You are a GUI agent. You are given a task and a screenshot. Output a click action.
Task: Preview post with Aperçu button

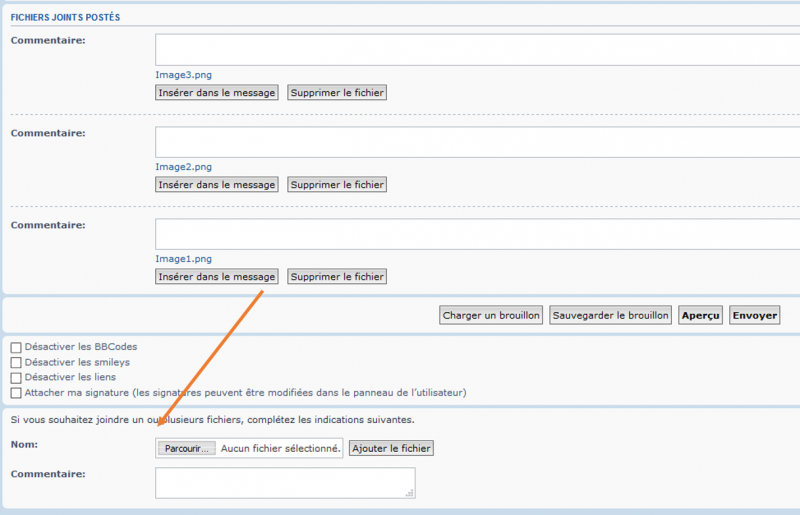click(700, 315)
